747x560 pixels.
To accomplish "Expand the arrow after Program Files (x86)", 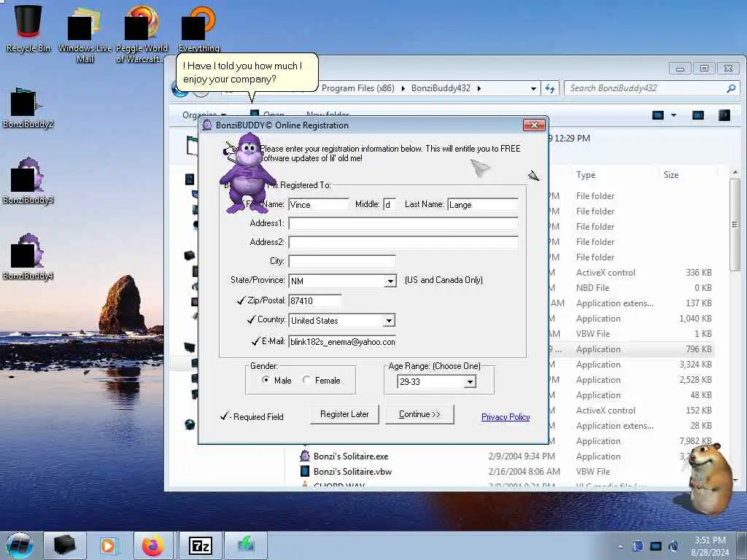I will point(403,88).
